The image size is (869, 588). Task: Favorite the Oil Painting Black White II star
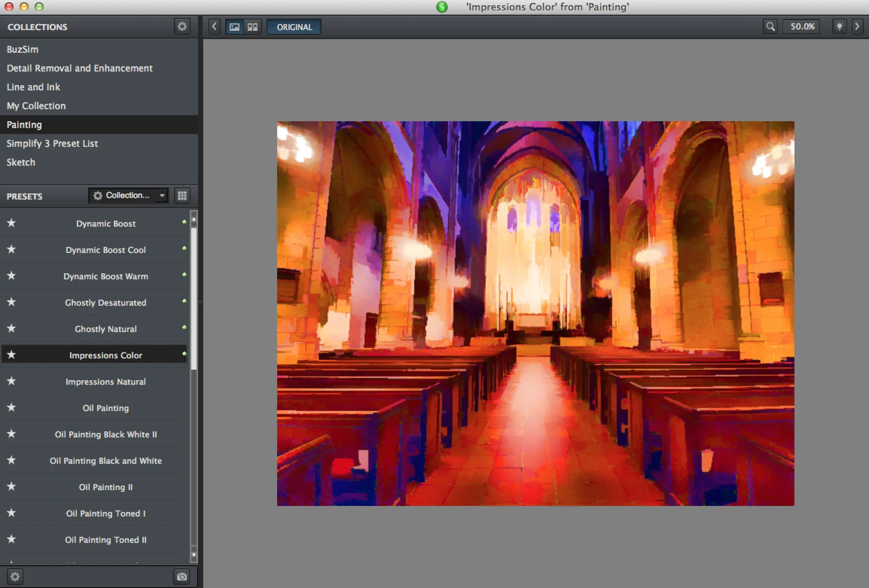(11, 434)
